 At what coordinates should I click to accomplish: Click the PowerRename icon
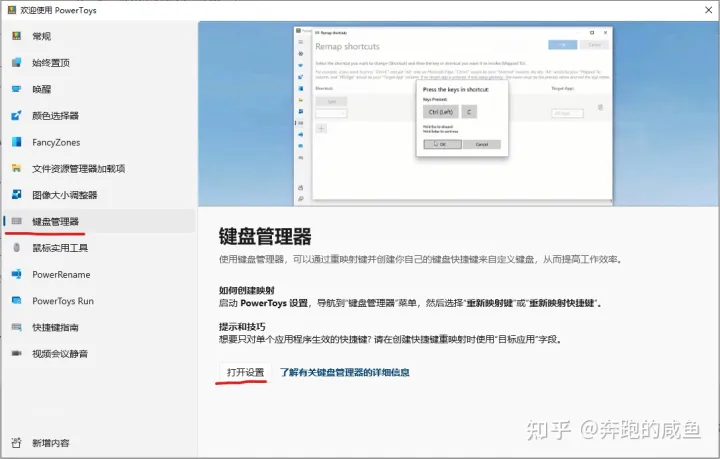point(17,274)
